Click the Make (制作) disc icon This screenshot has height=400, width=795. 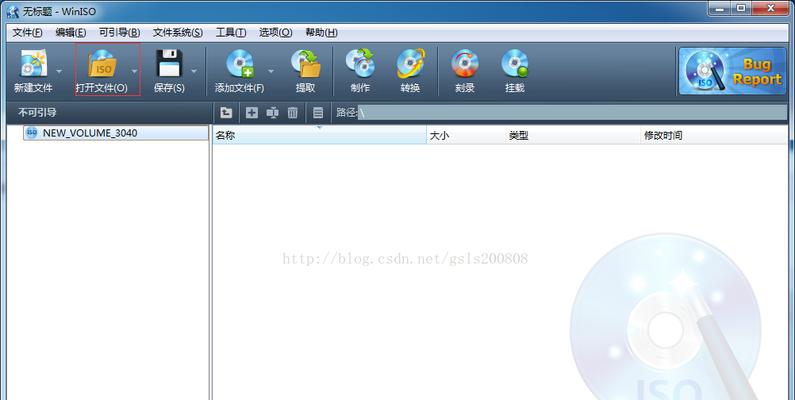pyautogui.click(x=360, y=63)
